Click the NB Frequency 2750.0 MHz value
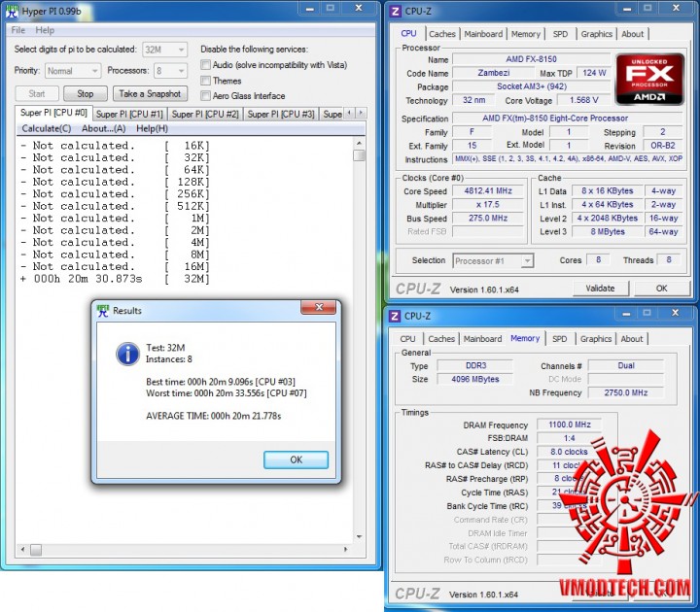 (626, 392)
